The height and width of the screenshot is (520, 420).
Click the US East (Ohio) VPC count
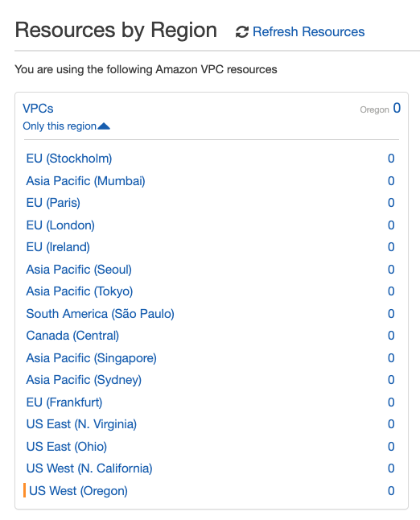point(391,447)
